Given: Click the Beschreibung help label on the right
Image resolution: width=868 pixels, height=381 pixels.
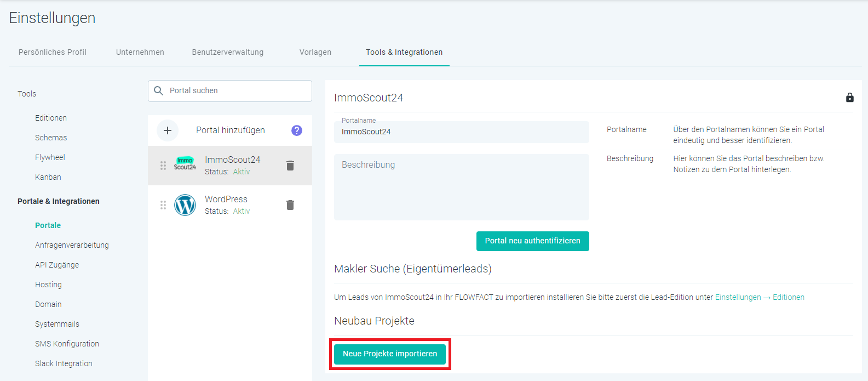Looking at the screenshot, I should (x=630, y=158).
